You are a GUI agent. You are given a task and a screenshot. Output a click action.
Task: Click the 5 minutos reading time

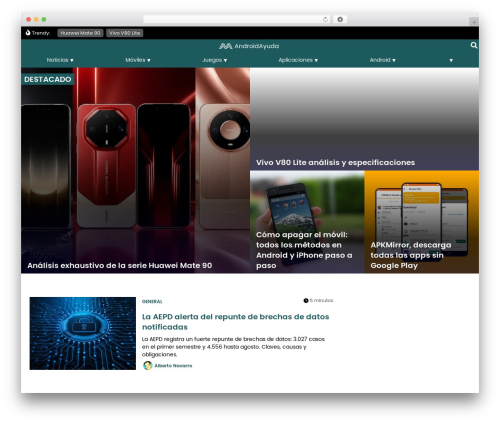[x=321, y=300]
